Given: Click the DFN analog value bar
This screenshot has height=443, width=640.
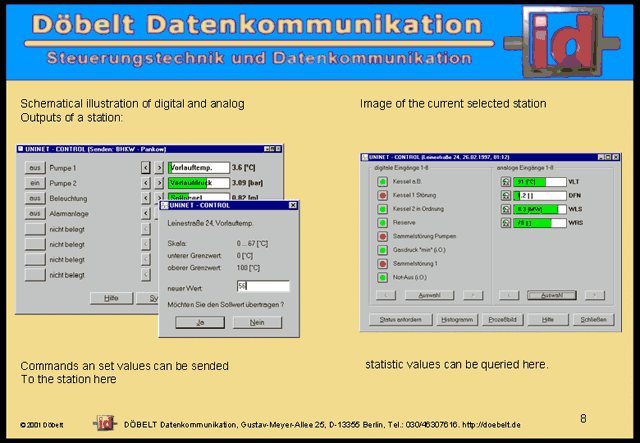Looking at the screenshot, I should coord(540,196).
